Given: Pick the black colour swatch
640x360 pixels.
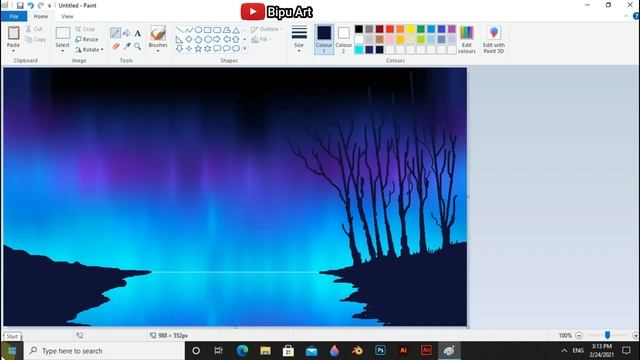Looking at the screenshot, I should click(359, 29).
